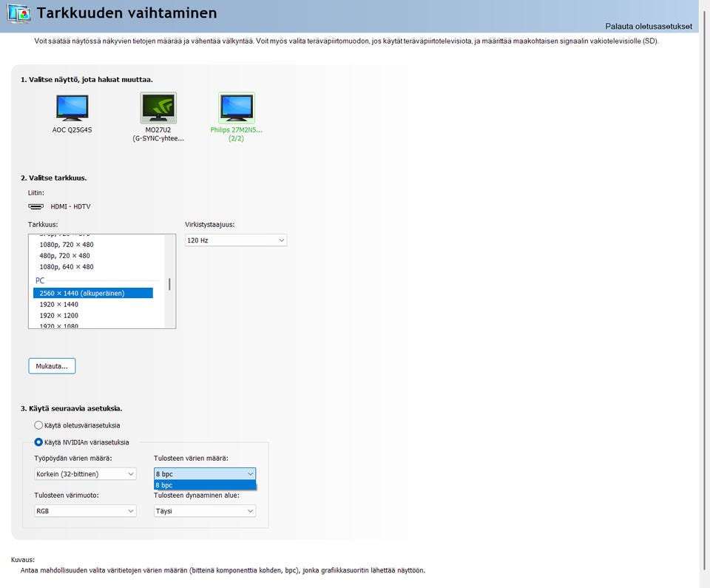Choose the 8 bpc option in list
Viewport: 710px width, 588px height.
click(205, 485)
